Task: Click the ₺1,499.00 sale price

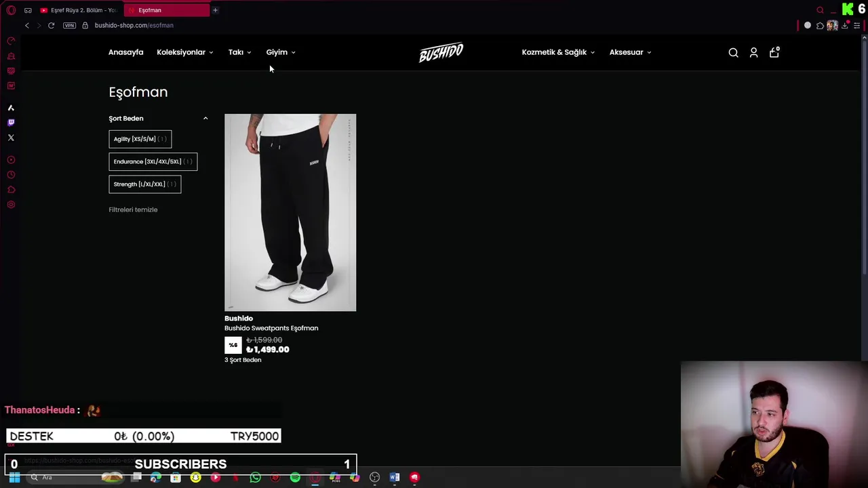Action: coord(268,350)
